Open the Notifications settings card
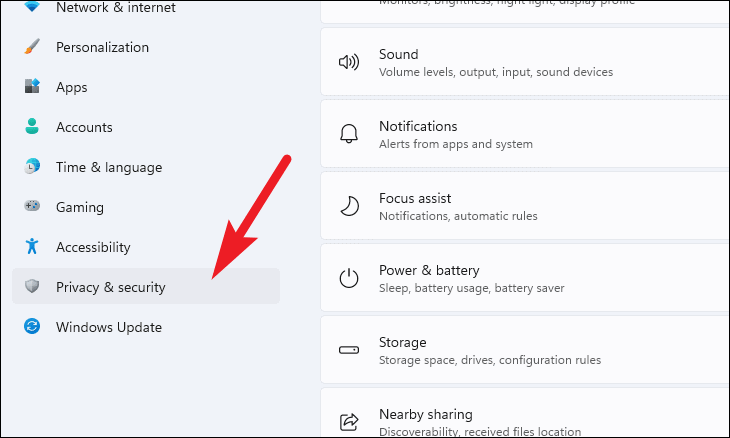 coord(525,134)
